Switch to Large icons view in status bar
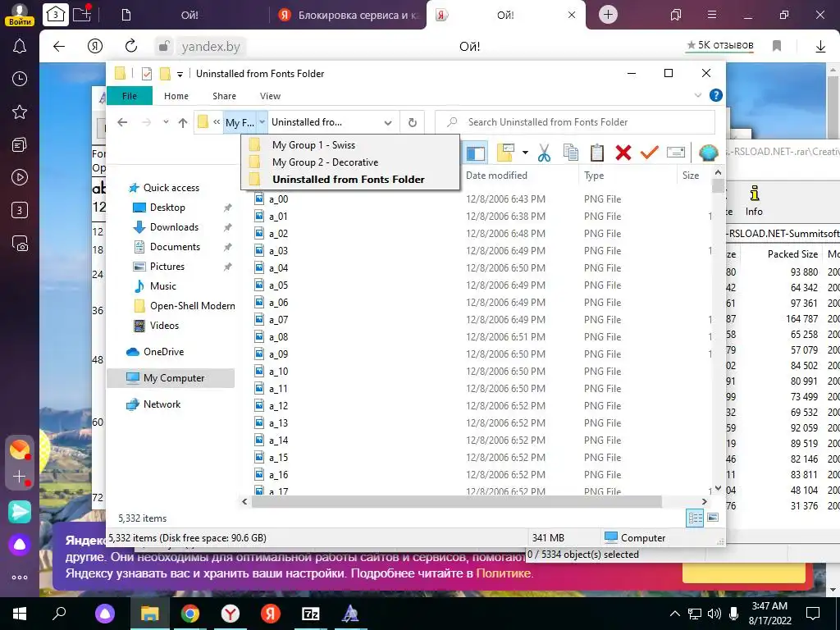Viewport: 840px width, 630px height. (713, 518)
